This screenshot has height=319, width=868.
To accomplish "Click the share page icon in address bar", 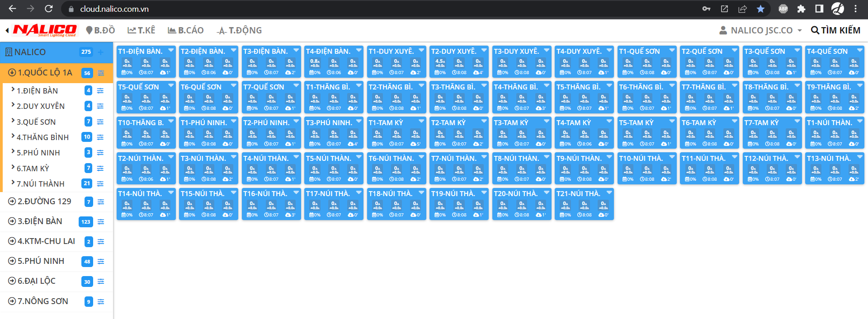I will (x=742, y=9).
